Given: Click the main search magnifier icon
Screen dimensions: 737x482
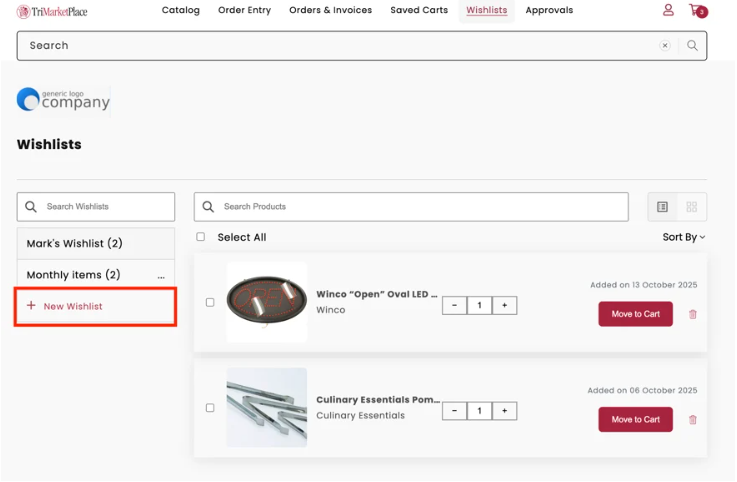Looking at the screenshot, I should point(692,45).
